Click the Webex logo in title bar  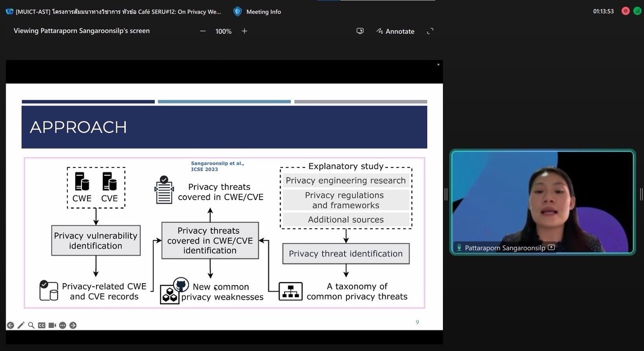click(x=9, y=11)
